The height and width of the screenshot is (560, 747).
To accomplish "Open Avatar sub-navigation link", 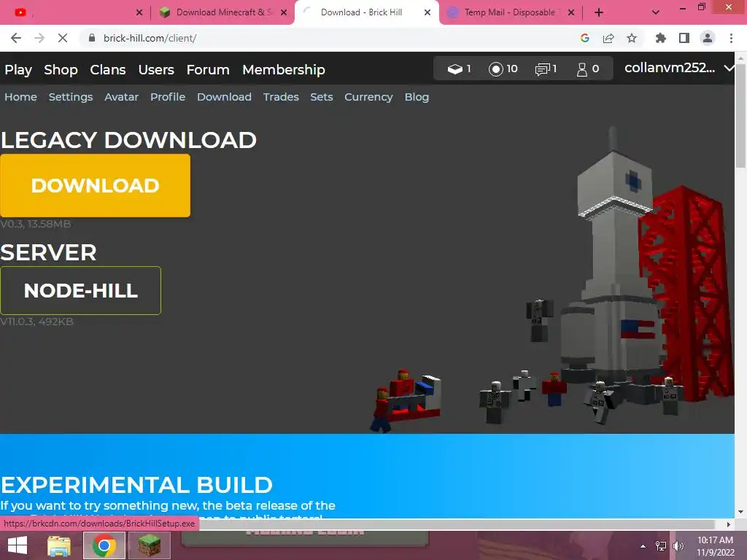I will pyautogui.click(x=122, y=97).
